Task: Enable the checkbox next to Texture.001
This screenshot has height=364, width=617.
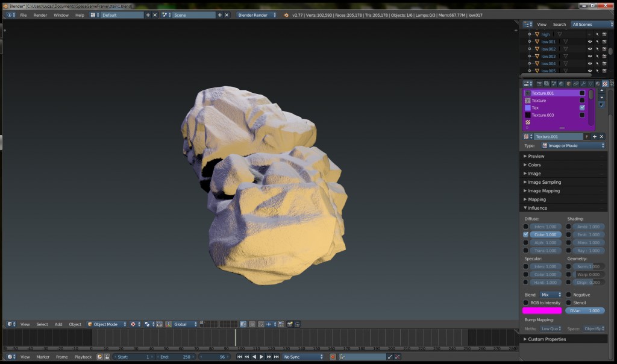Action: [x=581, y=93]
